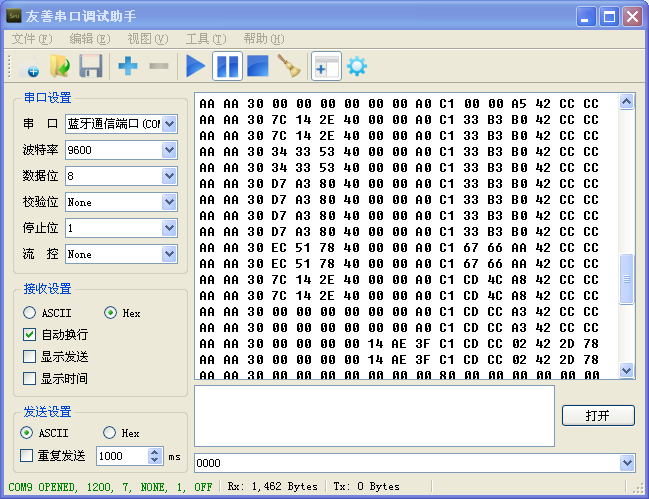Viewport: 649px width, 499px height.
Task: Click the 发送设置 group label
Action: [x=48, y=411]
